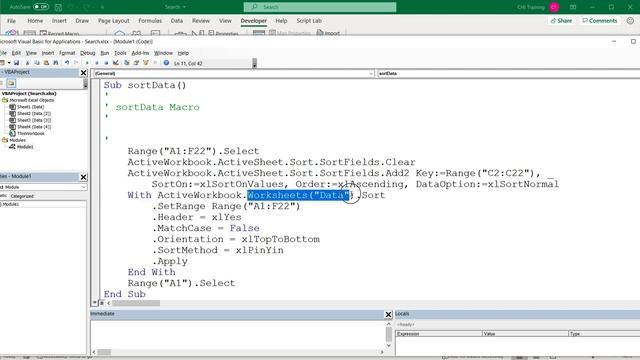Screen dimensions: 640x360
Task: Open VBA Help with the blue question mark icon
Action: click(166, 63)
